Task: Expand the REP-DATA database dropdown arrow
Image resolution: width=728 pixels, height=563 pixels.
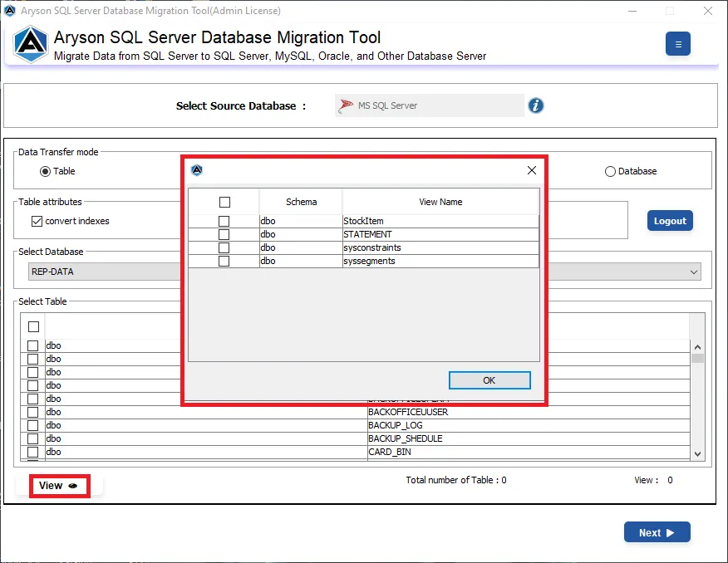Action: click(694, 272)
